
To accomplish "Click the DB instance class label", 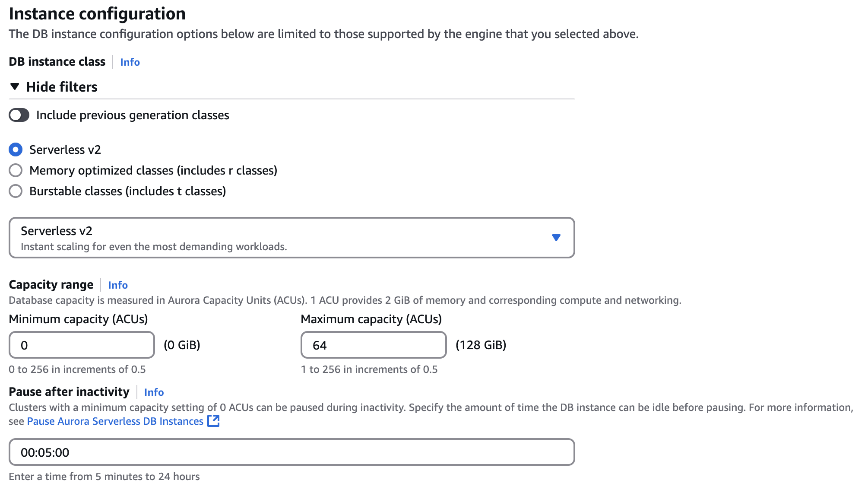I will [57, 62].
